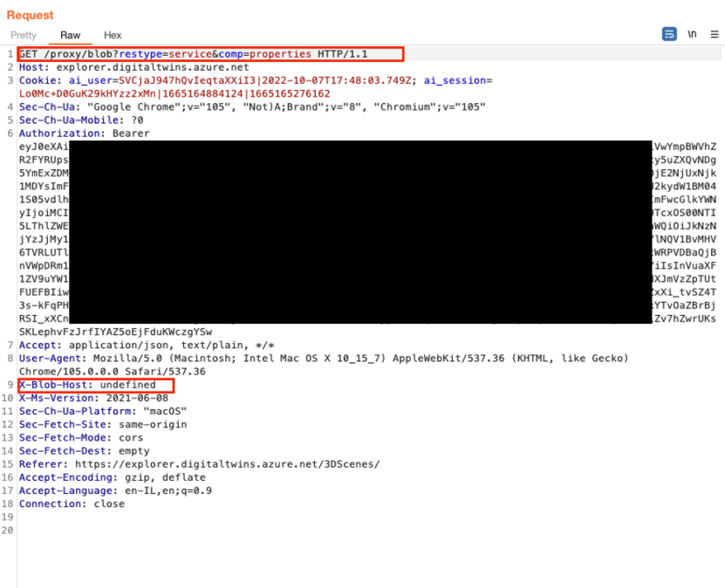Click the Chrome/105.0.0.0 Safari/537.36 line
Image resolution: width=725 pixels, height=588 pixels.
pos(113,372)
